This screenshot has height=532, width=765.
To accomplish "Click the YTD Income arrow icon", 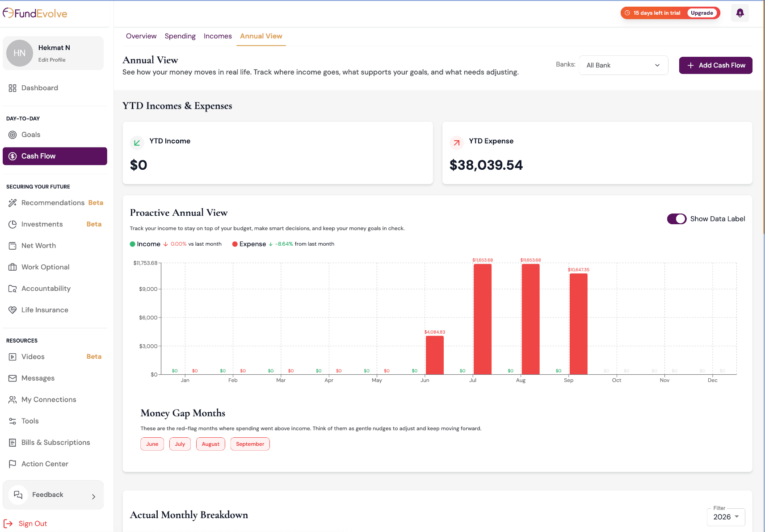I will tap(137, 143).
